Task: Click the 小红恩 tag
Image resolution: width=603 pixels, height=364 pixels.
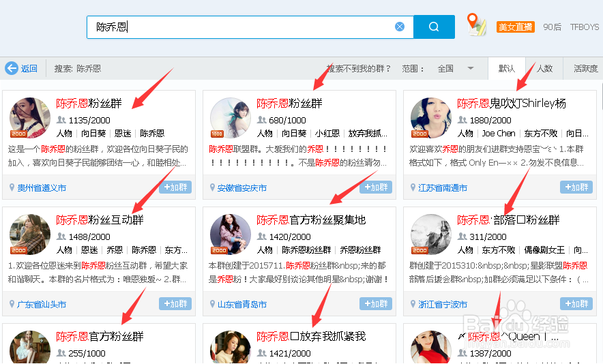Action: [x=327, y=134]
